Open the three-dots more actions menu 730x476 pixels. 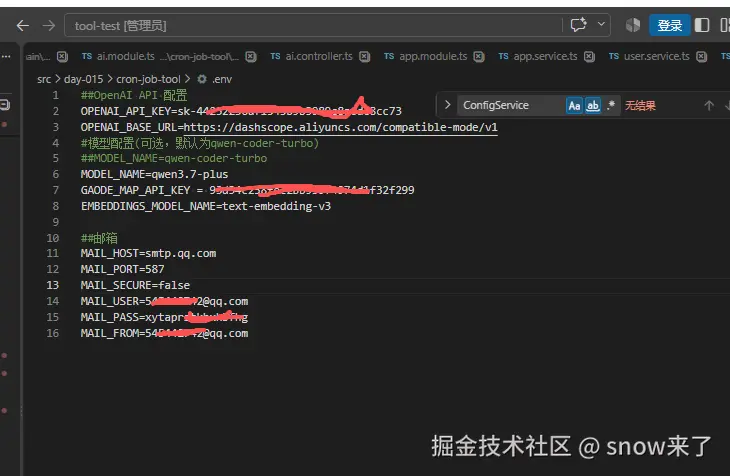pos(6,56)
